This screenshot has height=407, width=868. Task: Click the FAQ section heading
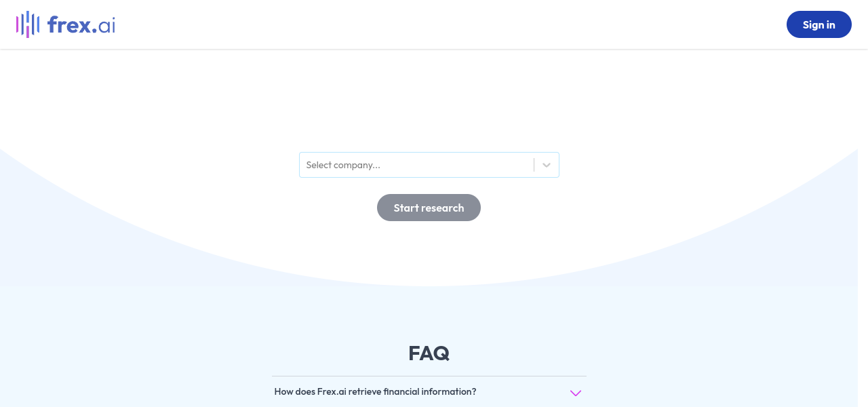[x=429, y=353]
